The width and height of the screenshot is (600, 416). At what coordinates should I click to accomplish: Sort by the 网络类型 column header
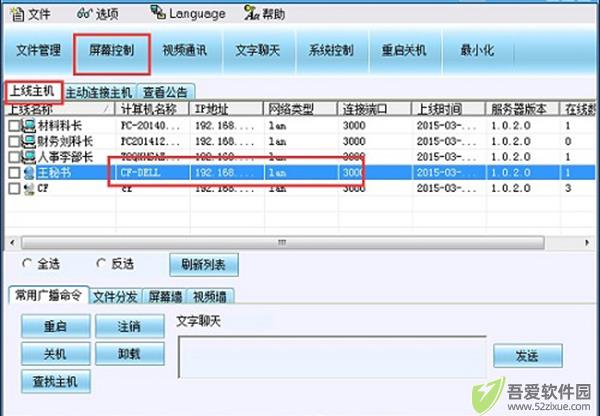pos(300,109)
